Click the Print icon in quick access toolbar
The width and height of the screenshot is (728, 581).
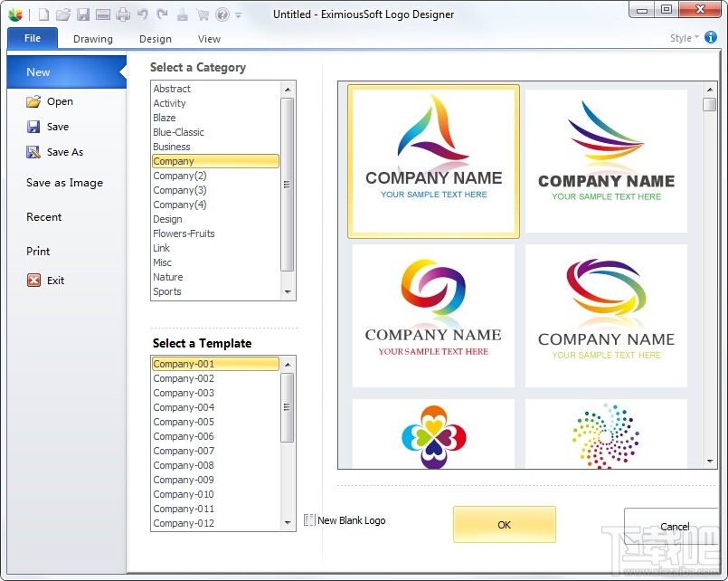click(123, 14)
